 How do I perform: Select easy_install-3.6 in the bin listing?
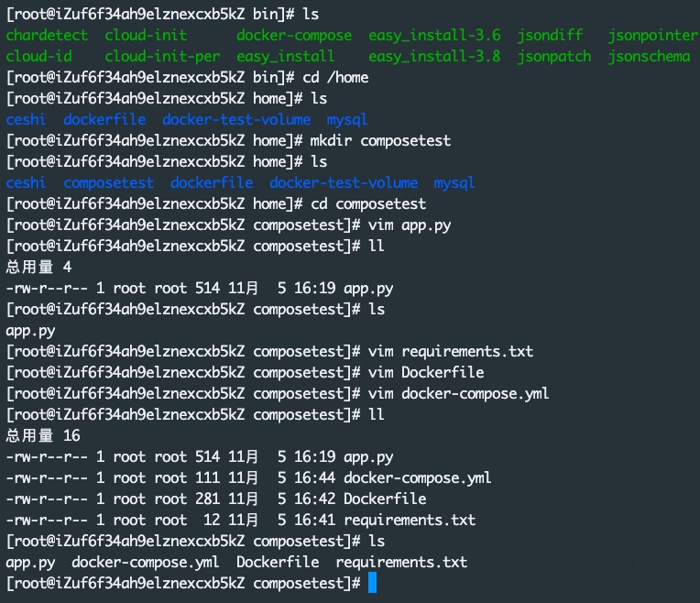(434, 36)
